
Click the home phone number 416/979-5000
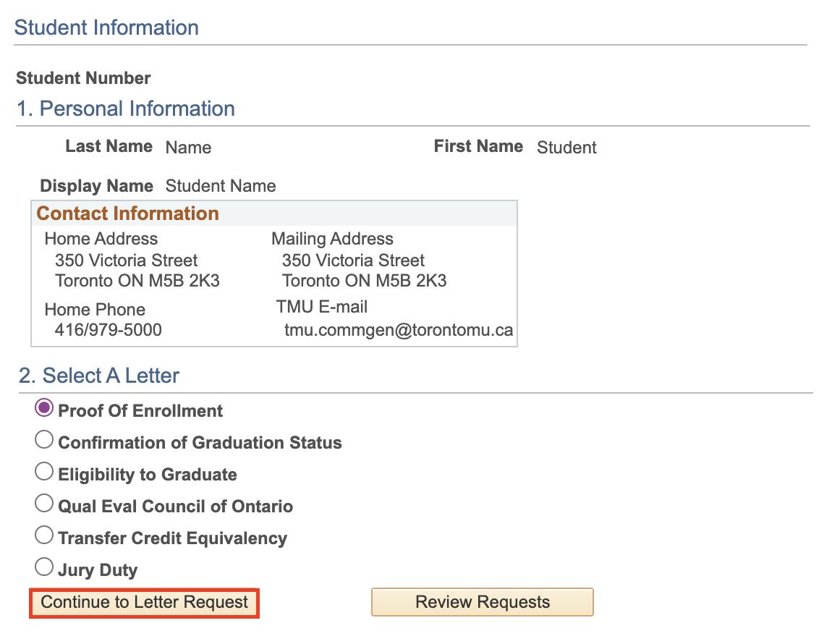[x=109, y=331]
